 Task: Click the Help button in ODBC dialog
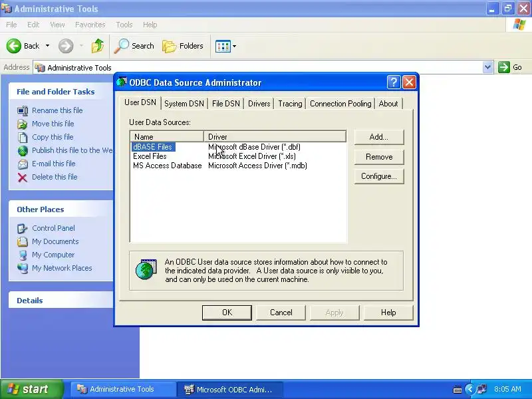(388, 313)
